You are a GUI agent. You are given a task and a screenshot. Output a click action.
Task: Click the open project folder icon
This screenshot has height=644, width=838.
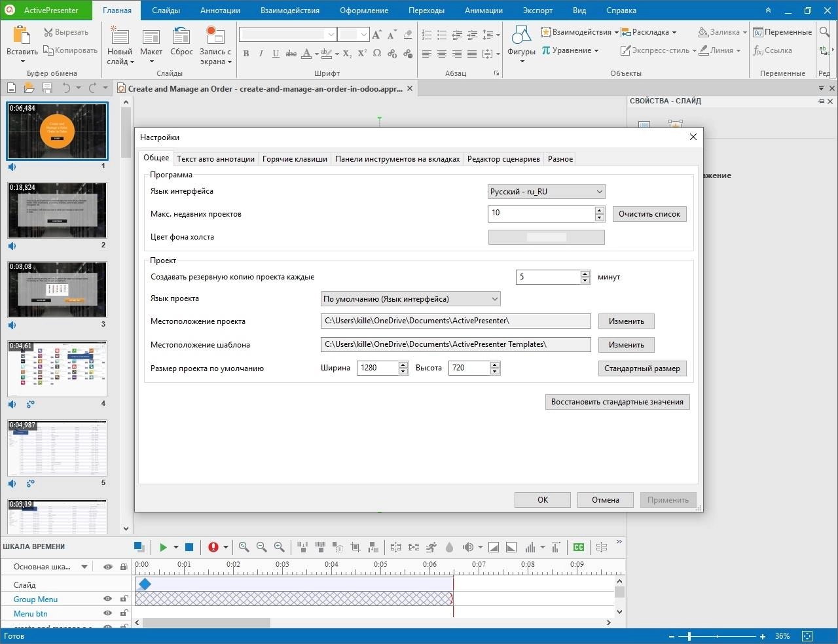point(29,88)
